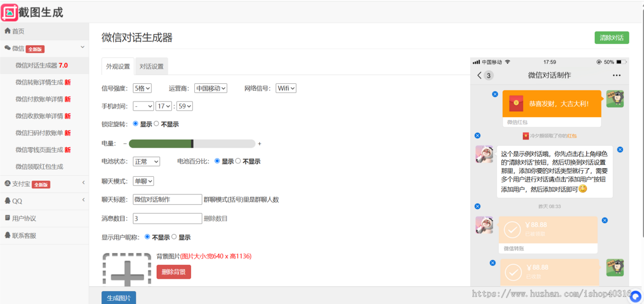The height and width of the screenshot is (304, 644).
Task: Click the 聊天标题 input field
Action: click(167, 199)
